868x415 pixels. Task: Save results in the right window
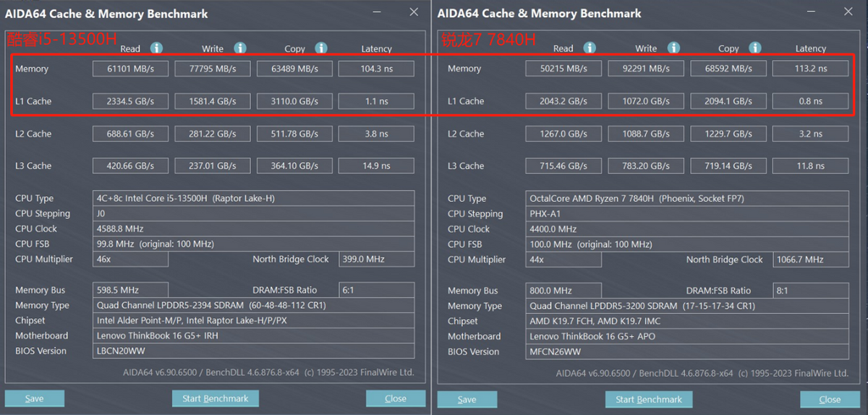pyautogui.click(x=467, y=399)
